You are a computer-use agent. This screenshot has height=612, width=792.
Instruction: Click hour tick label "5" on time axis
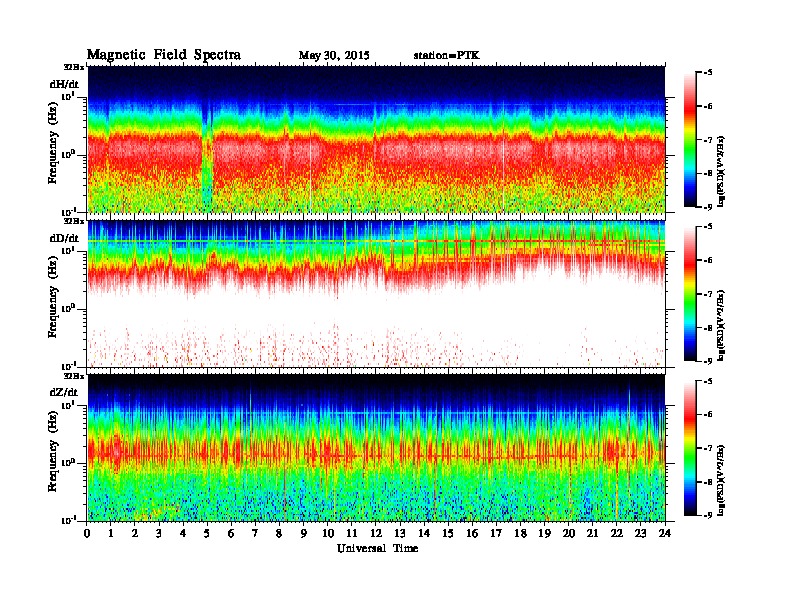(x=207, y=534)
